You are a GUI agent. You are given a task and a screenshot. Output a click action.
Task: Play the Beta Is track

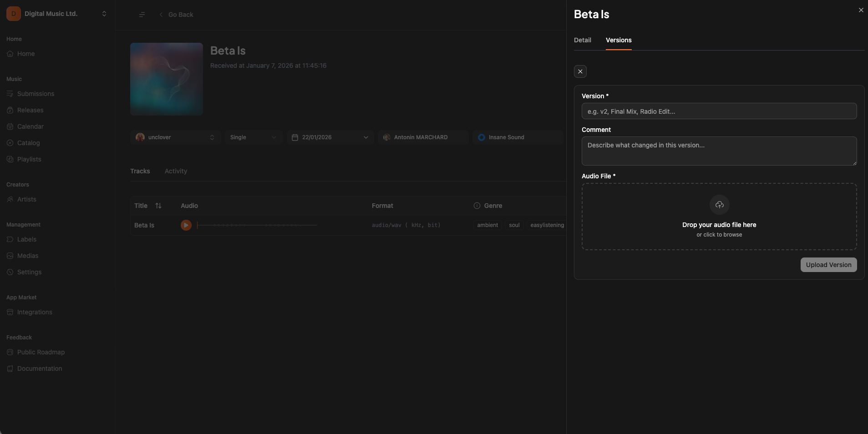186,225
